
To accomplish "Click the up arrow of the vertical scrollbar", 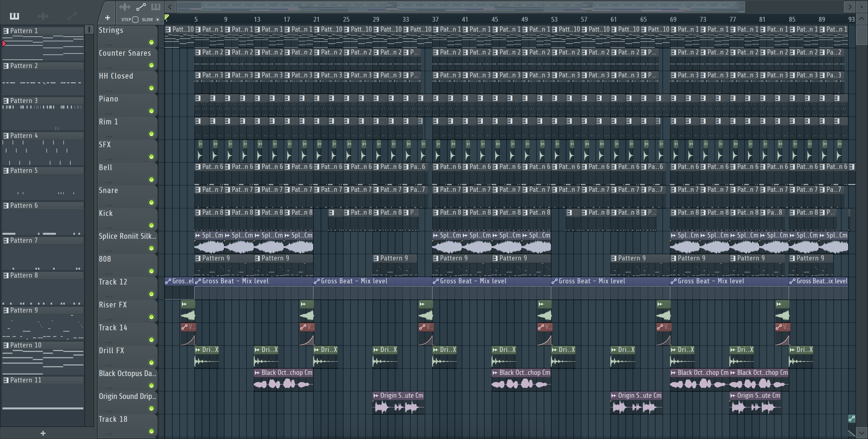I will pos(862,19).
